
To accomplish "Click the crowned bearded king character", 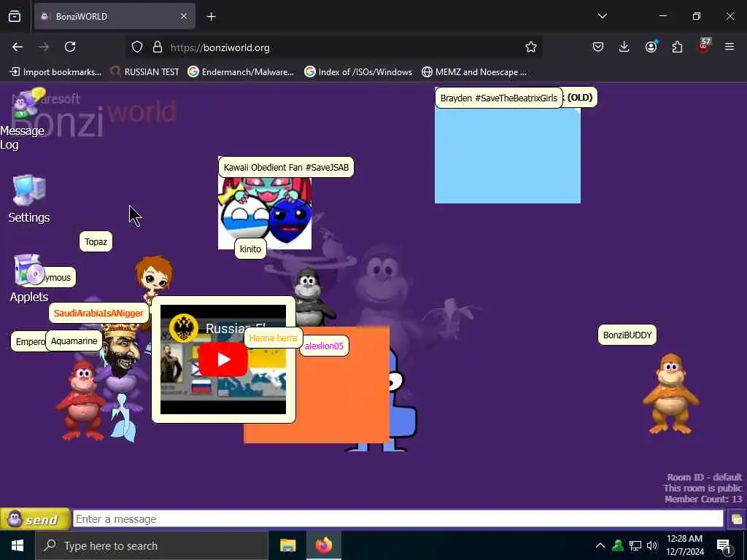I will click(122, 351).
